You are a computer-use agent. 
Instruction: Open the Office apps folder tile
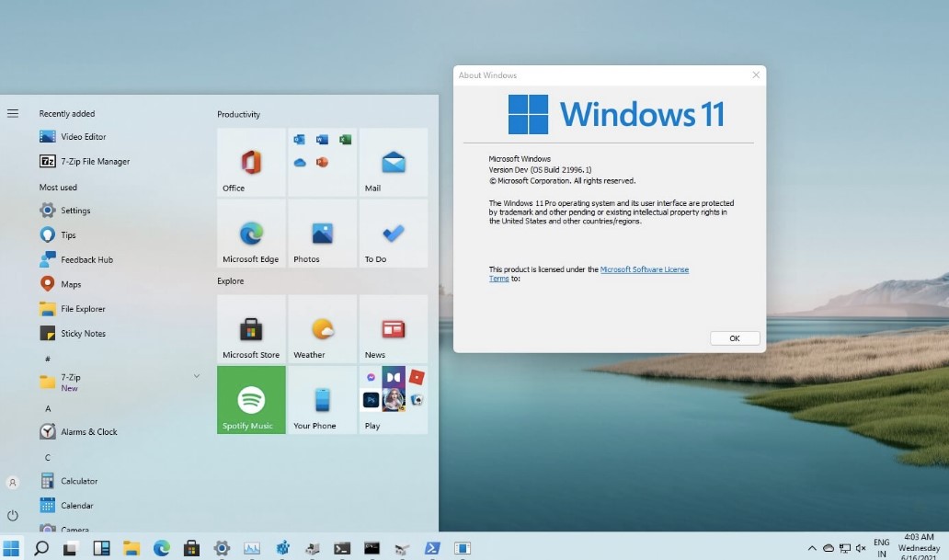(322, 162)
